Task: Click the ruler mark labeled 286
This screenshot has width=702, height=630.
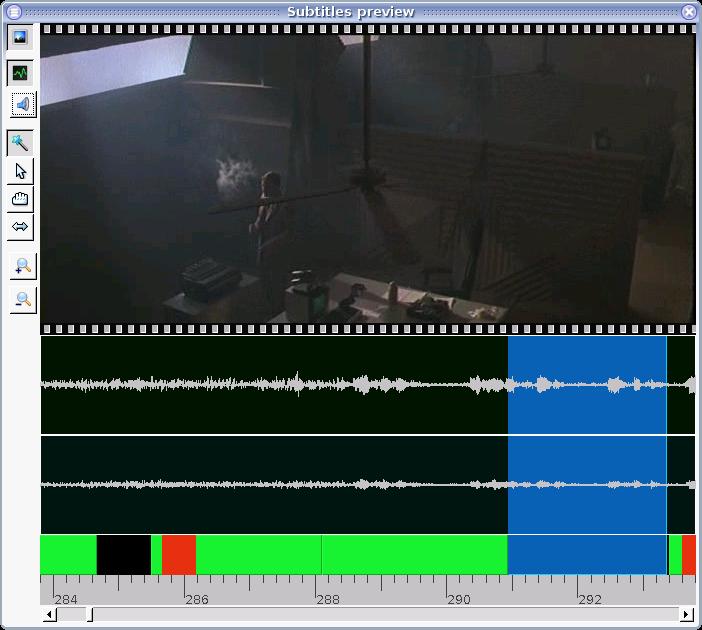Action: coord(197,599)
